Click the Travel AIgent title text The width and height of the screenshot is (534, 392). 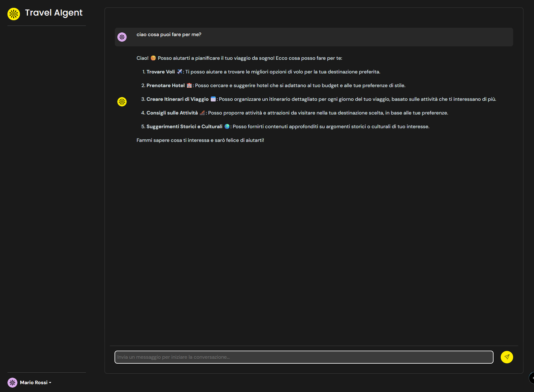(x=54, y=13)
